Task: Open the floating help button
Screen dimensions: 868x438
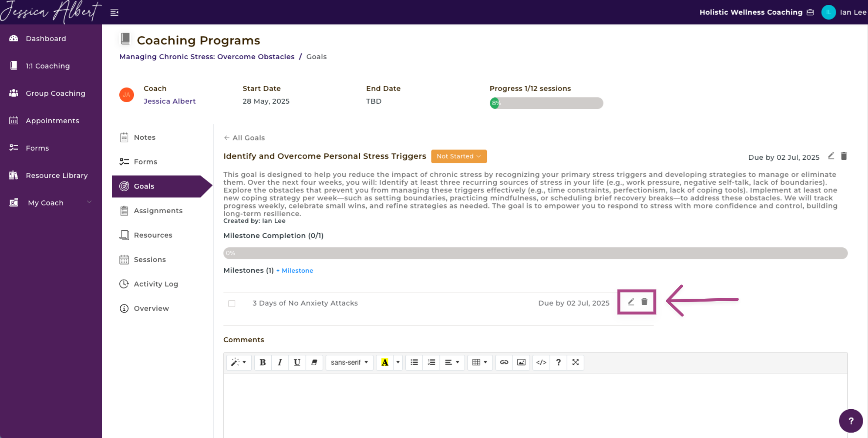Action: pyautogui.click(x=851, y=421)
